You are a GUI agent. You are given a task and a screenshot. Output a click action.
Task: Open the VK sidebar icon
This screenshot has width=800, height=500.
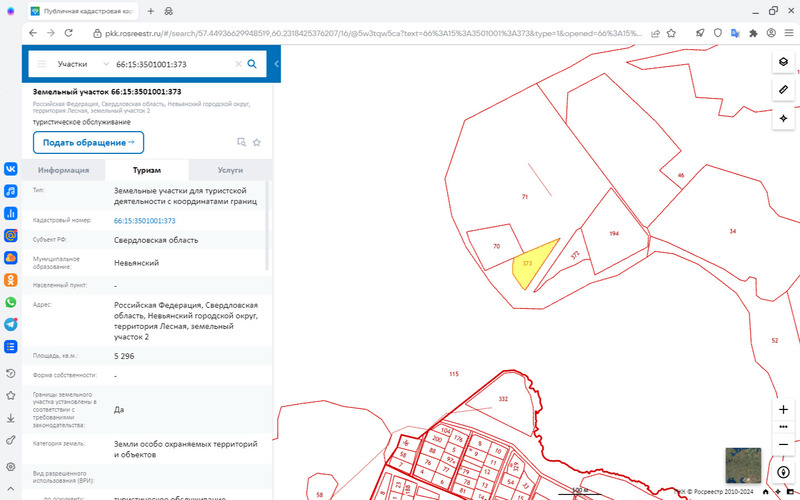click(11, 169)
